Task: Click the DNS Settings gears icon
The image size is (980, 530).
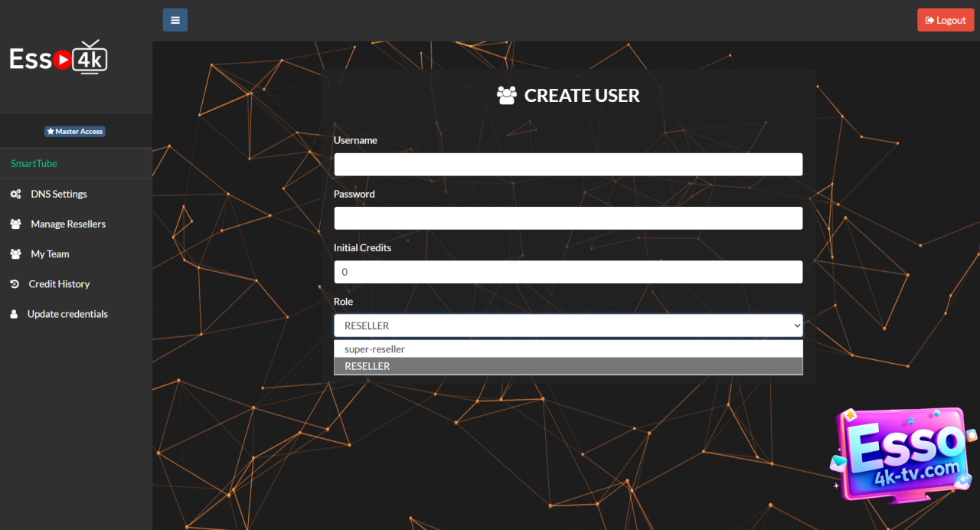Action: click(15, 195)
